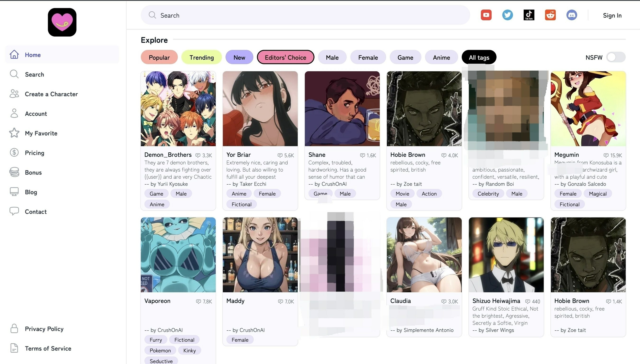
Task: Open the Blog page
Action: (x=31, y=192)
